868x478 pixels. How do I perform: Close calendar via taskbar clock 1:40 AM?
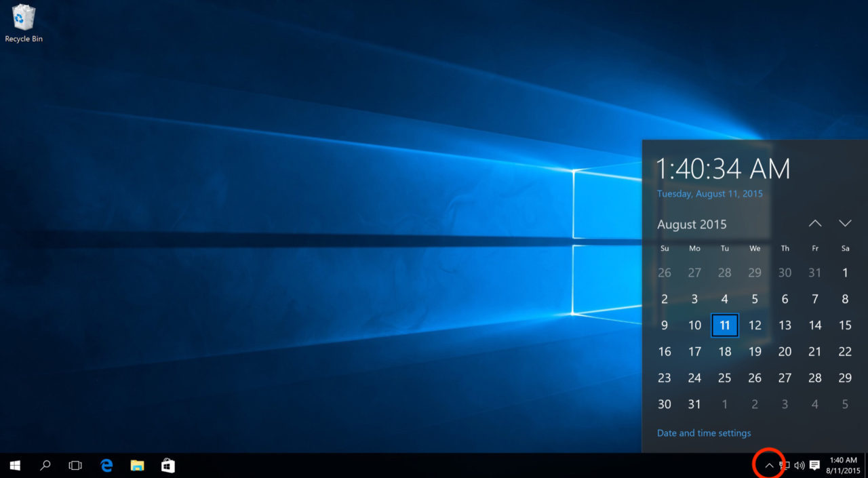(x=843, y=466)
